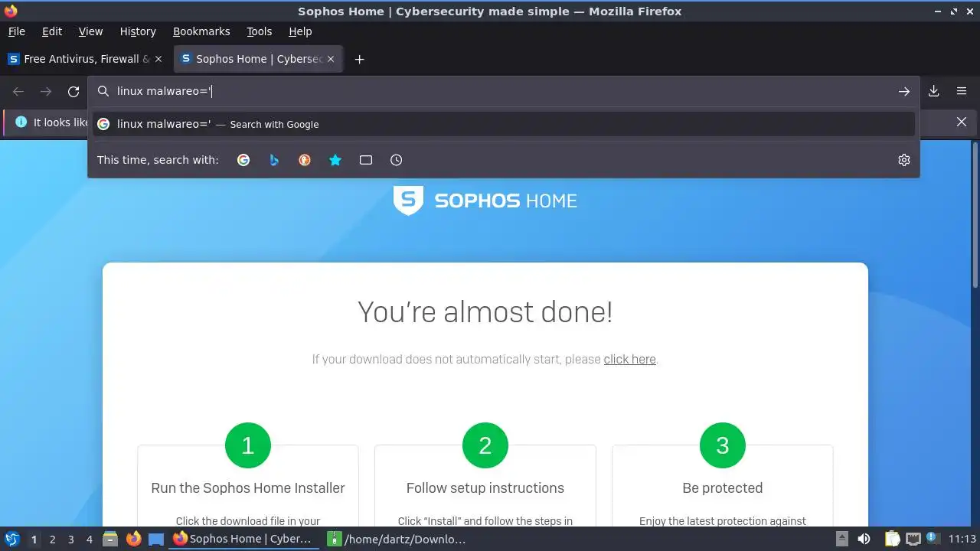
Task: Click 'Run the Sophos Home Installer' heading
Action: [248, 488]
